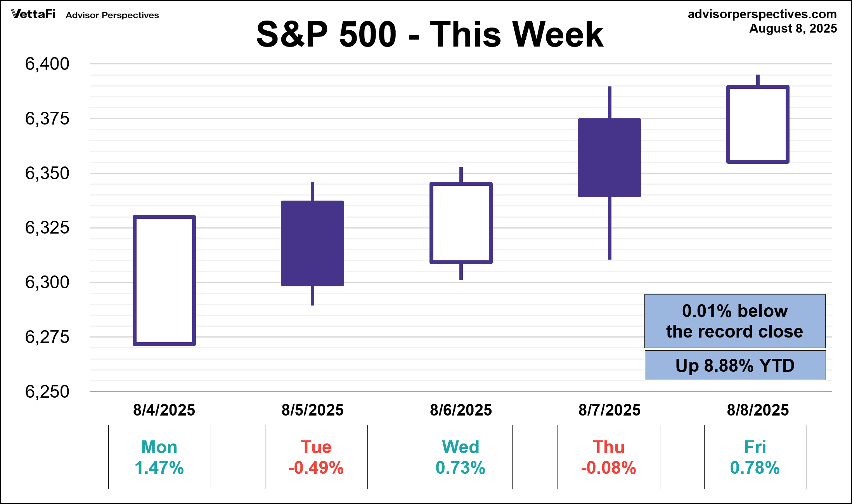Click the Tue -0.49% box
Viewport: 852px width, 504px height.
point(316,457)
